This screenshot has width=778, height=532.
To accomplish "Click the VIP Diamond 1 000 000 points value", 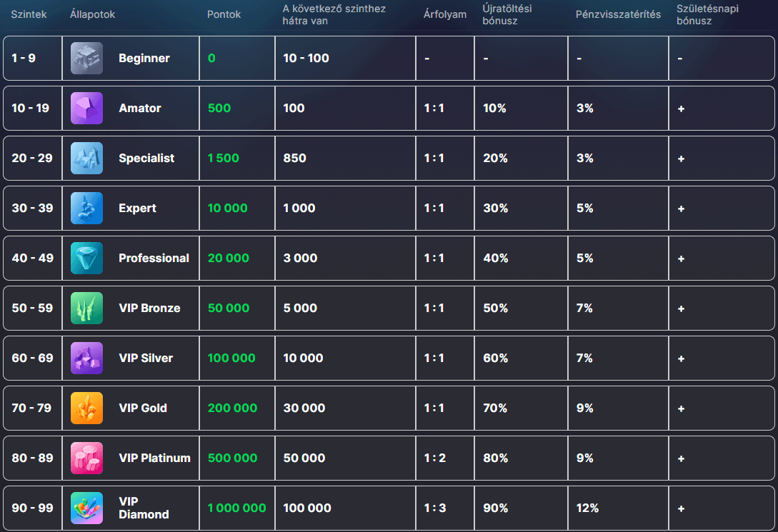I will click(236, 508).
